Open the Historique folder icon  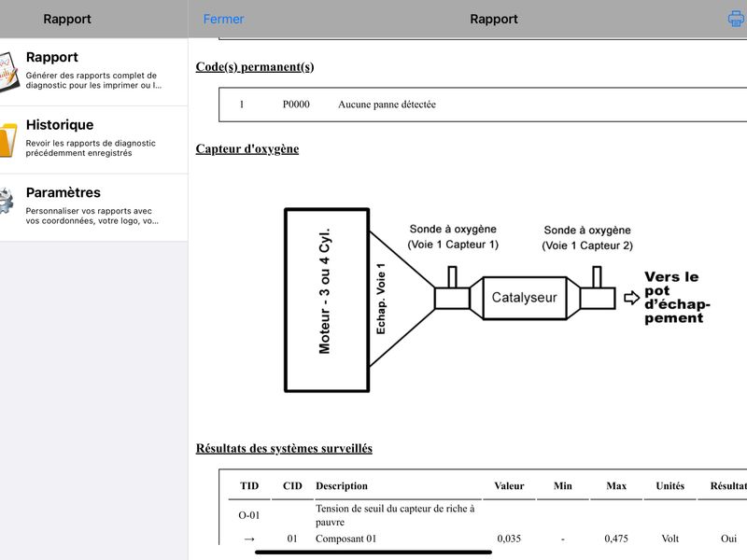(8, 139)
